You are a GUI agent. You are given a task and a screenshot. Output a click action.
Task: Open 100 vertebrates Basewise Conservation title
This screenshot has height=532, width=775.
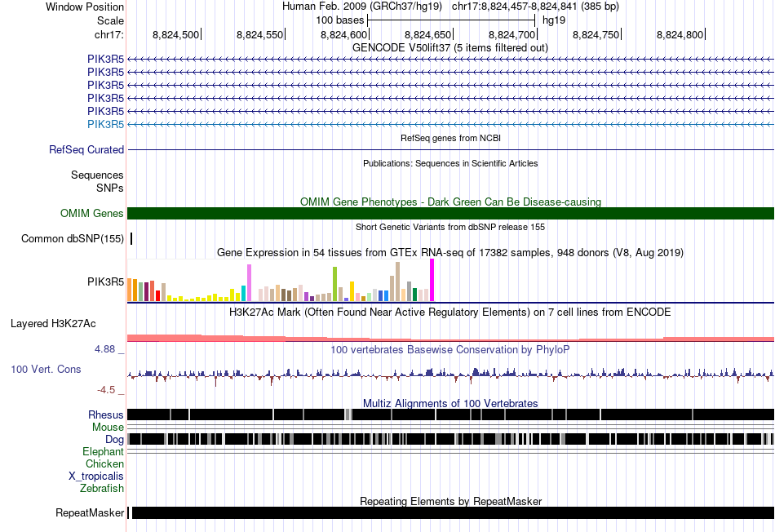pos(450,349)
